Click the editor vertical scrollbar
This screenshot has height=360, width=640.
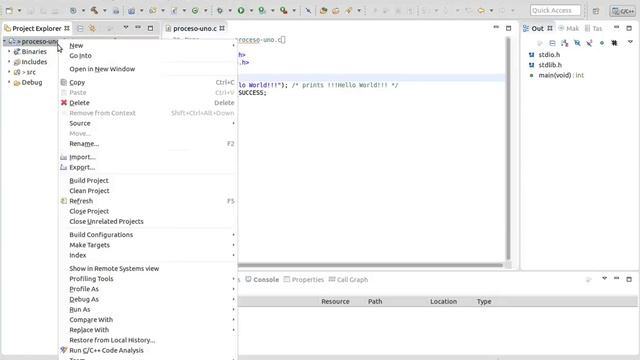pos(508,148)
